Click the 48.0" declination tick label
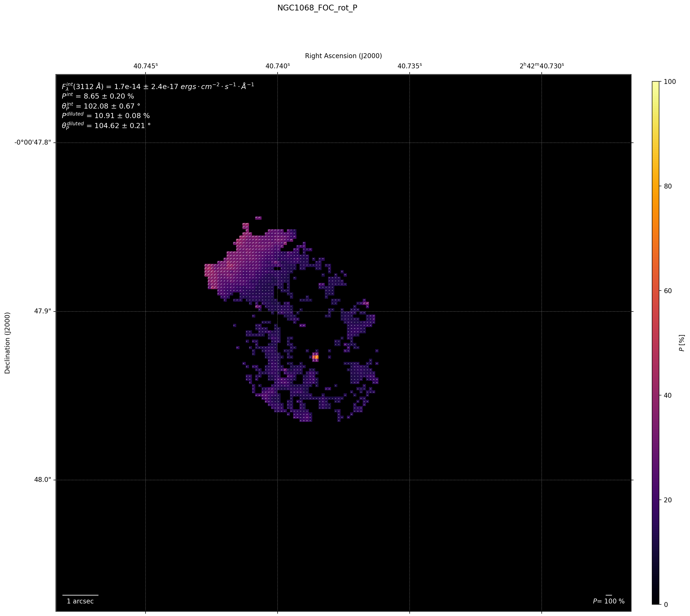Screen dimensions: 690x616 [x=42, y=479]
